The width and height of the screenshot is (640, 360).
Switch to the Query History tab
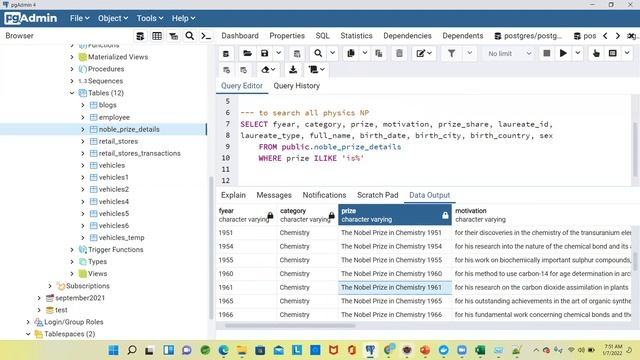[x=296, y=86]
